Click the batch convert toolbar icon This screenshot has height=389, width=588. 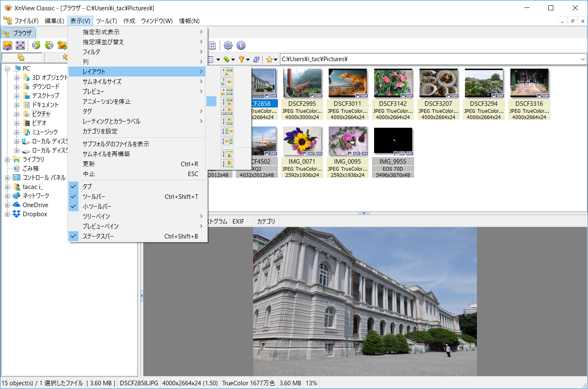point(62,45)
